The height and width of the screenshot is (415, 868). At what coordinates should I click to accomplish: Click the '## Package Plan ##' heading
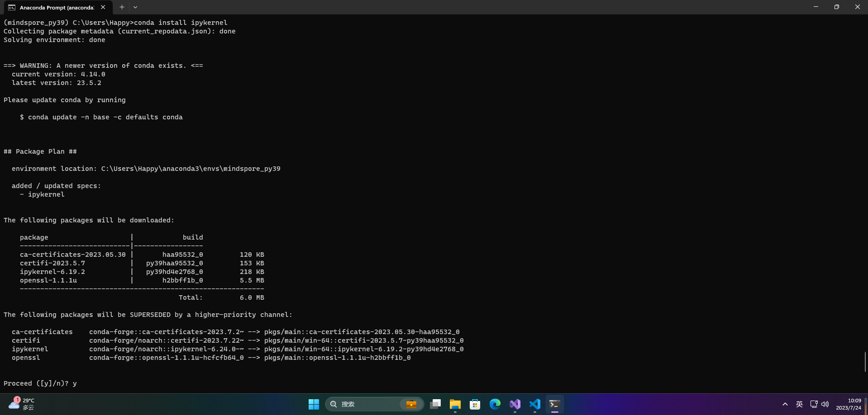40,151
